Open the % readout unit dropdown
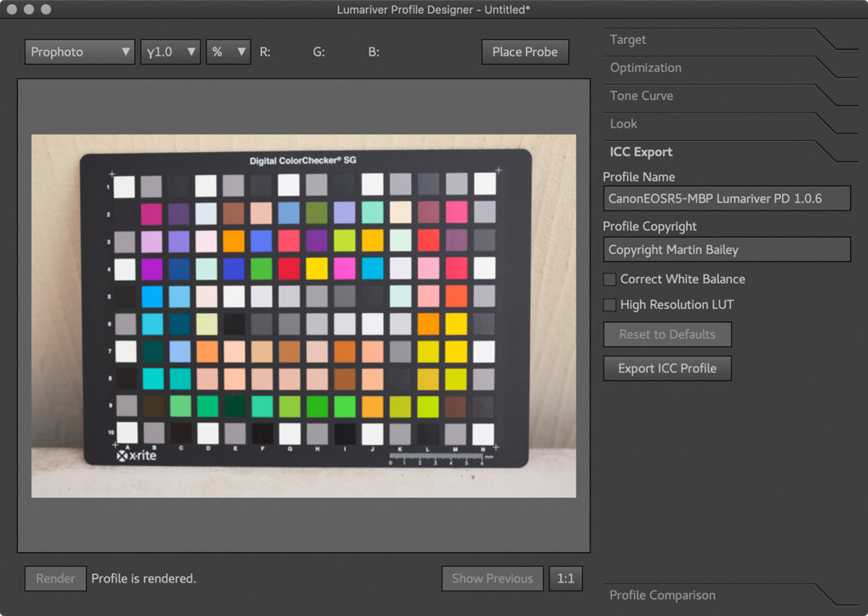Screen dimensions: 868x616 [x=228, y=52]
